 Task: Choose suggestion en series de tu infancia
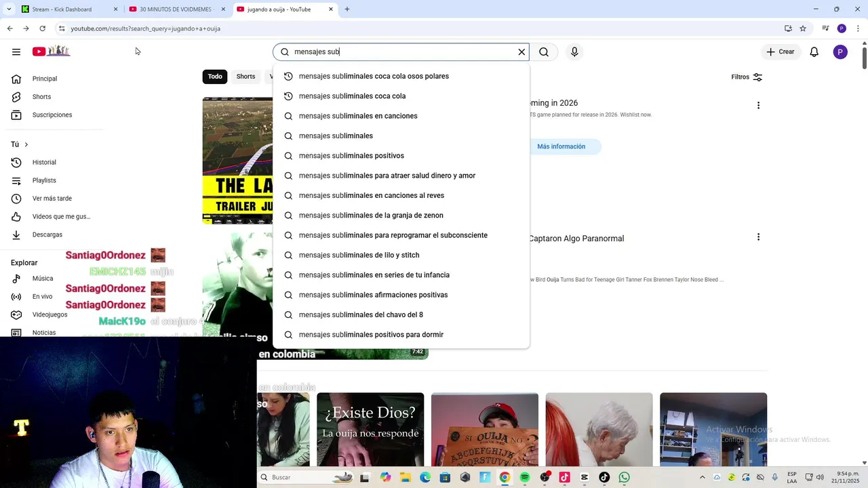(x=401, y=275)
